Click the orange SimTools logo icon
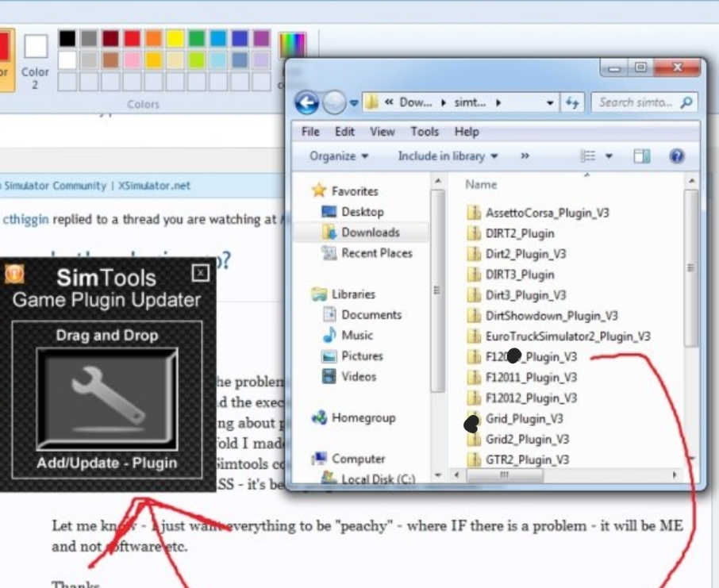The height and width of the screenshot is (588, 719). (15, 275)
